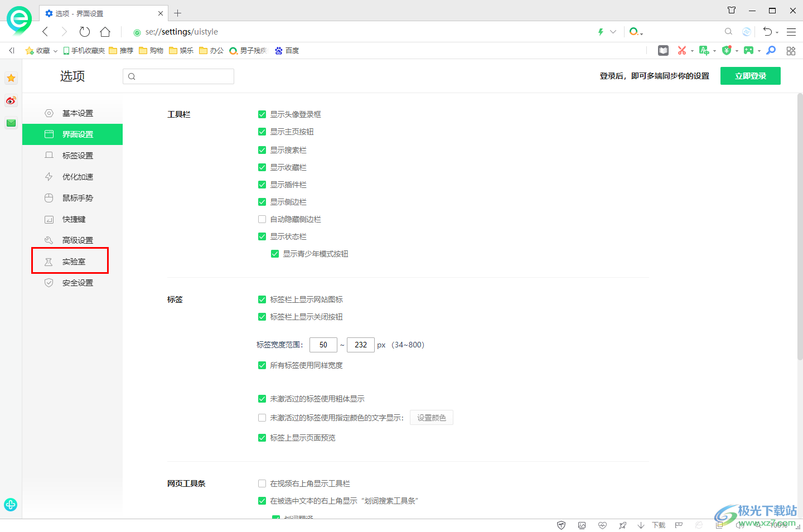This screenshot has height=532, width=803.
Task: Click the green yen shield icon
Action: 726,50
